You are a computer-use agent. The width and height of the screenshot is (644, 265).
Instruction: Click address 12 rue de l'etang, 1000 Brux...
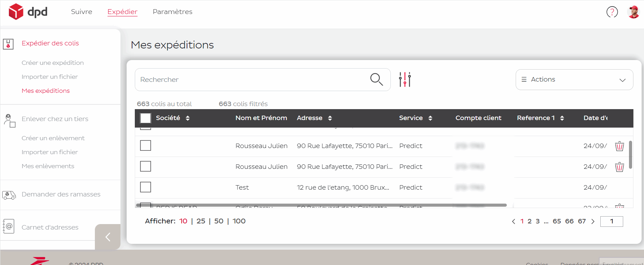click(343, 188)
